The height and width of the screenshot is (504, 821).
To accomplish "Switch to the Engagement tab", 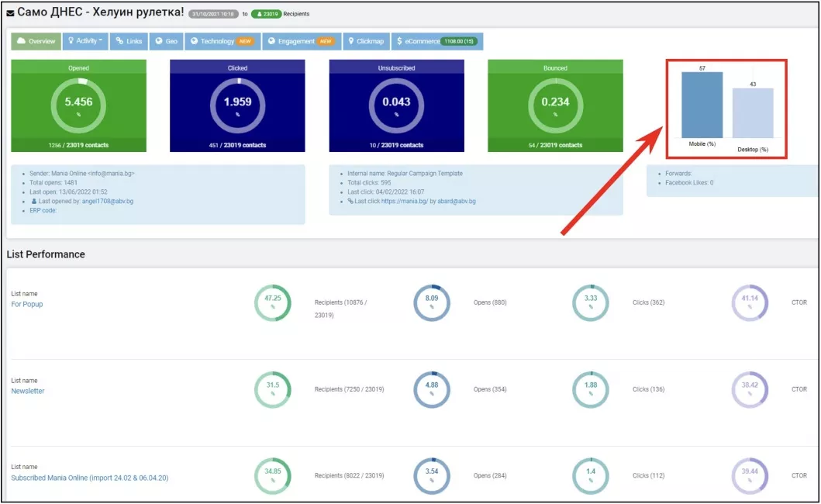I will (302, 41).
